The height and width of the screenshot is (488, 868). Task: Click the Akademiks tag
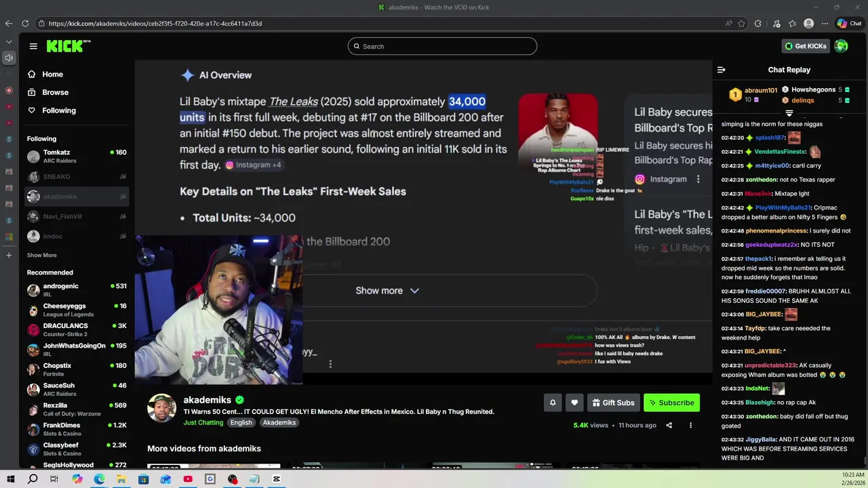pyautogui.click(x=279, y=422)
